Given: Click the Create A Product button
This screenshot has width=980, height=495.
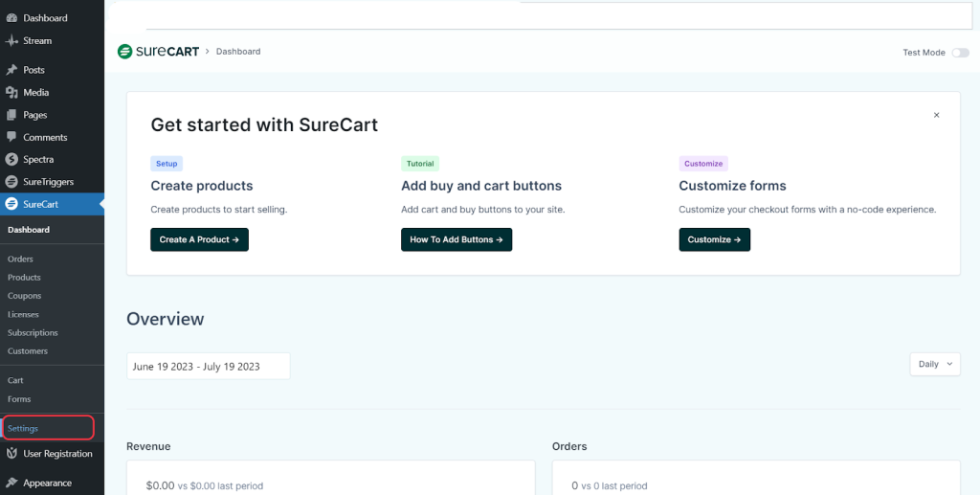Looking at the screenshot, I should 199,239.
